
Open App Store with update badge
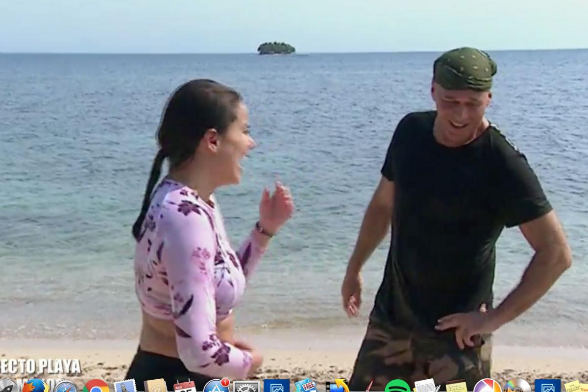point(216,387)
